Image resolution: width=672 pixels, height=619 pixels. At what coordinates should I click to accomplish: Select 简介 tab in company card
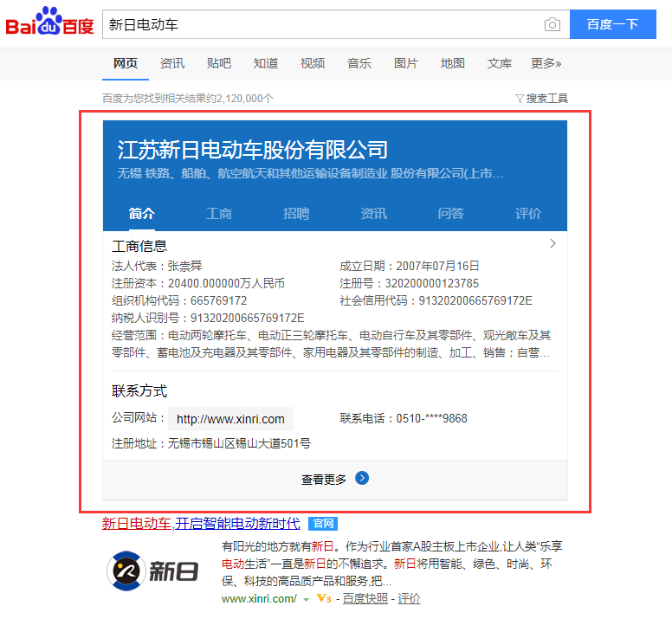[142, 213]
